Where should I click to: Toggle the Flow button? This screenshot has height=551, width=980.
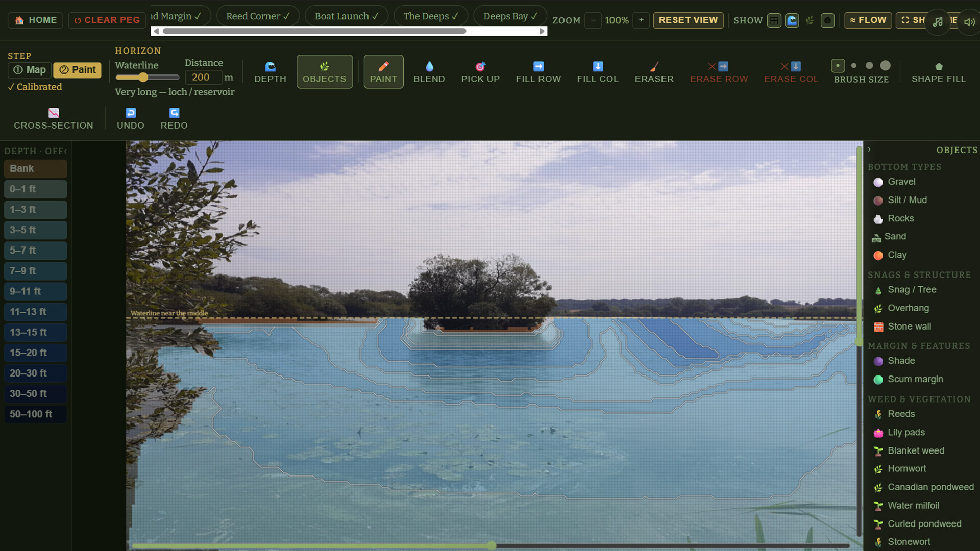point(868,20)
